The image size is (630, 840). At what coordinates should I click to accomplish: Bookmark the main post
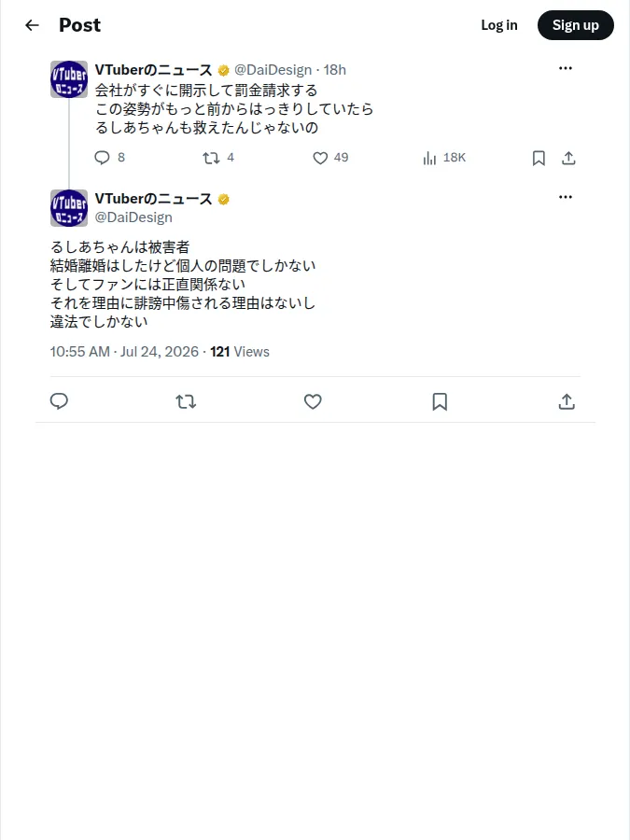(440, 401)
